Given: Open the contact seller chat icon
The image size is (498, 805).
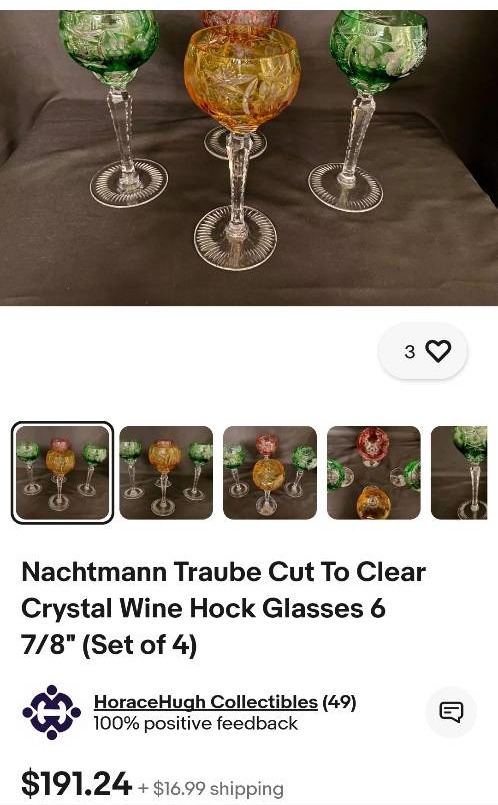Looking at the screenshot, I should 451,712.
